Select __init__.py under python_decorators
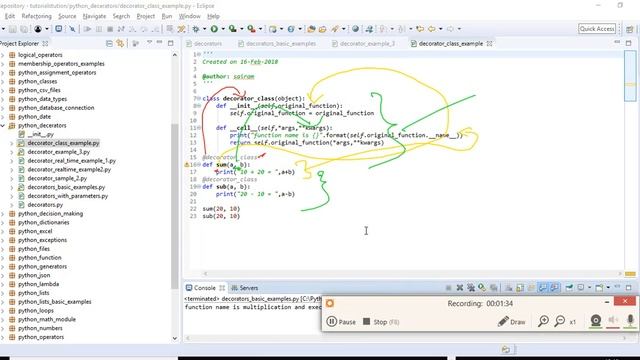Image resolution: width=640 pixels, height=360 pixels. [41, 134]
